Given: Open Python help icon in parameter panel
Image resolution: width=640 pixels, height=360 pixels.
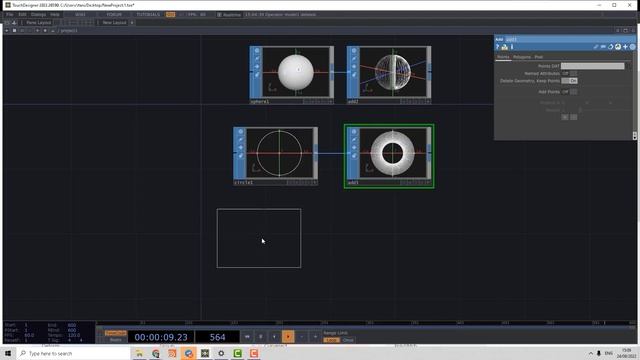Looking at the screenshot, I should (x=505, y=47).
